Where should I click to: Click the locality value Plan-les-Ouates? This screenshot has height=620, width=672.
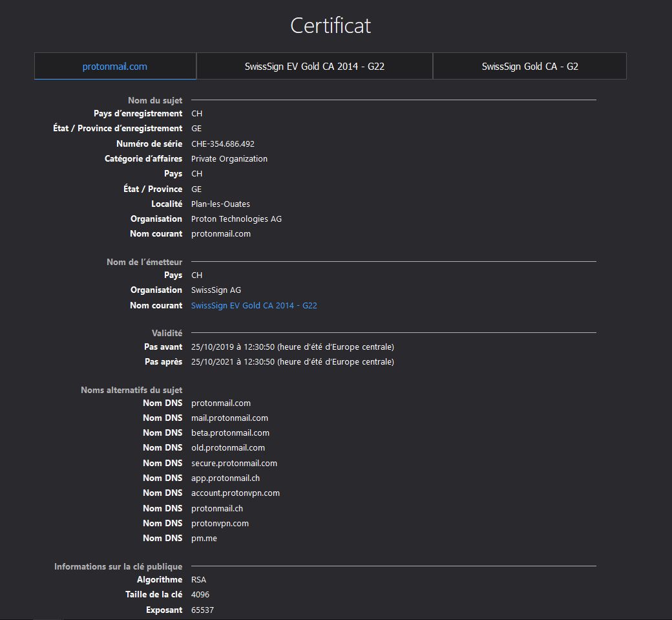click(220, 204)
